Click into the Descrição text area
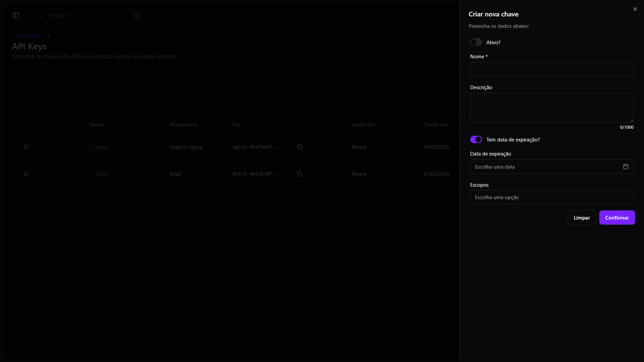The width and height of the screenshot is (644, 362). (x=551, y=107)
